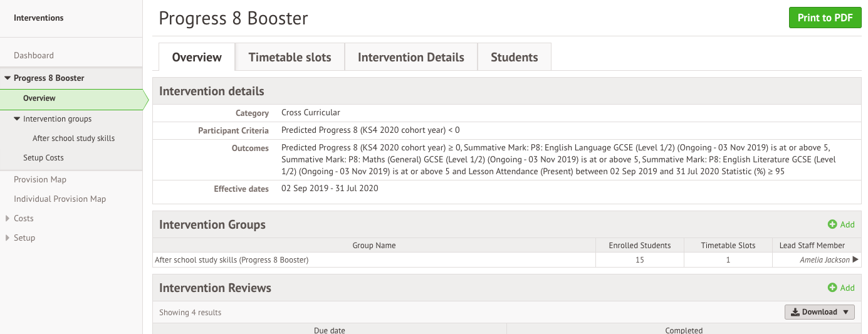This screenshot has height=334, width=868.
Task: Click the After school study skills group row
Action: pos(232,259)
